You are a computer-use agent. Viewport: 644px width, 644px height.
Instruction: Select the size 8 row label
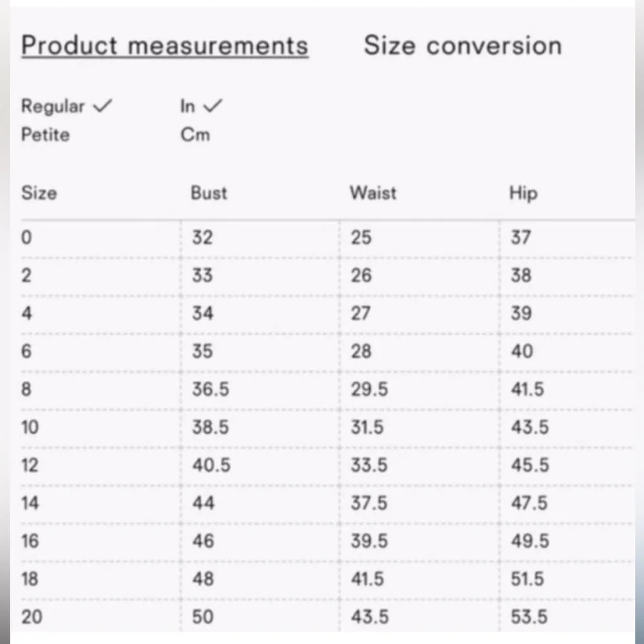(x=26, y=389)
